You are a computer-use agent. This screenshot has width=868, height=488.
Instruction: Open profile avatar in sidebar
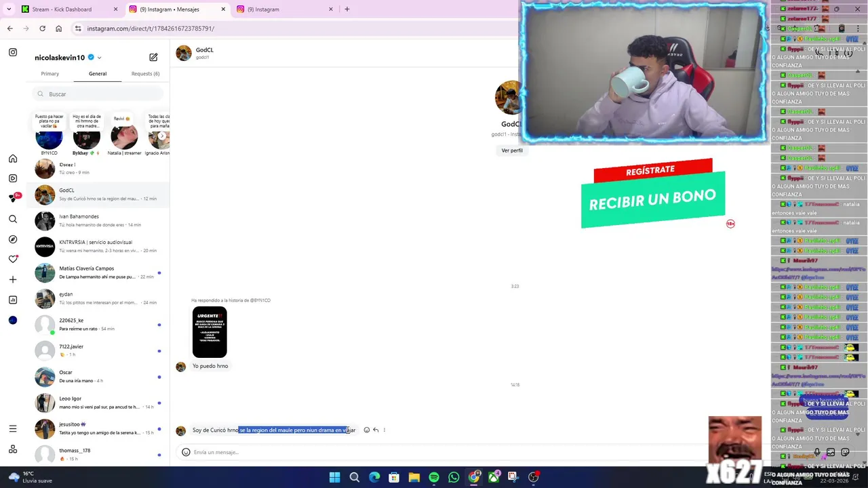[13, 320]
